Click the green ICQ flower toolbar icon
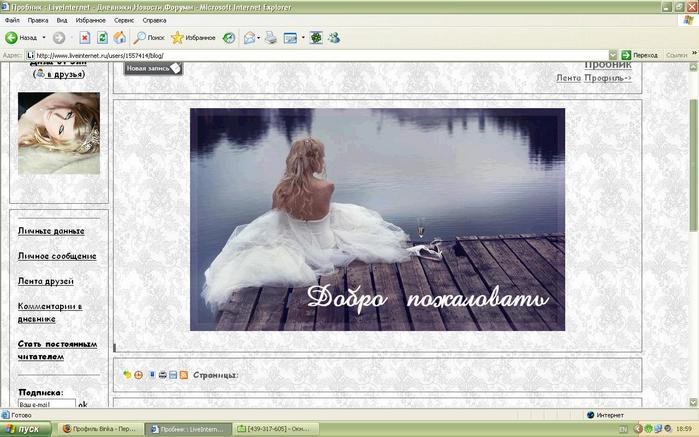The height and width of the screenshot is (437, 699). point(316,38)
